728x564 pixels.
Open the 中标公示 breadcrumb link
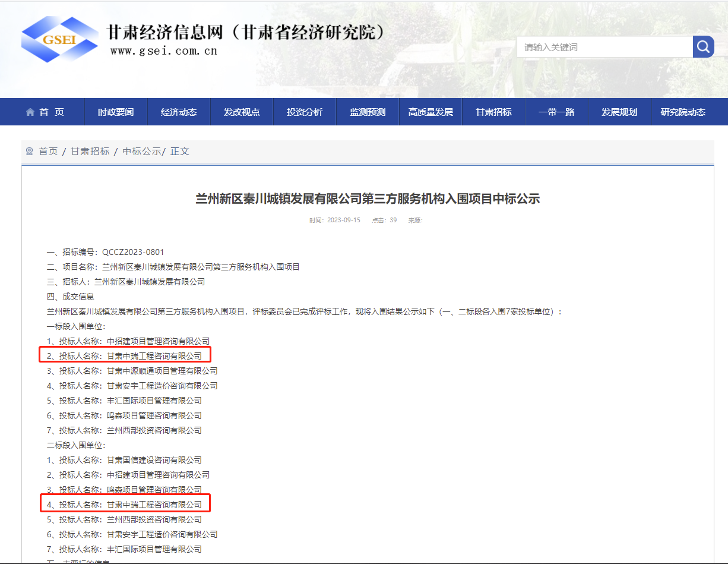141,151
